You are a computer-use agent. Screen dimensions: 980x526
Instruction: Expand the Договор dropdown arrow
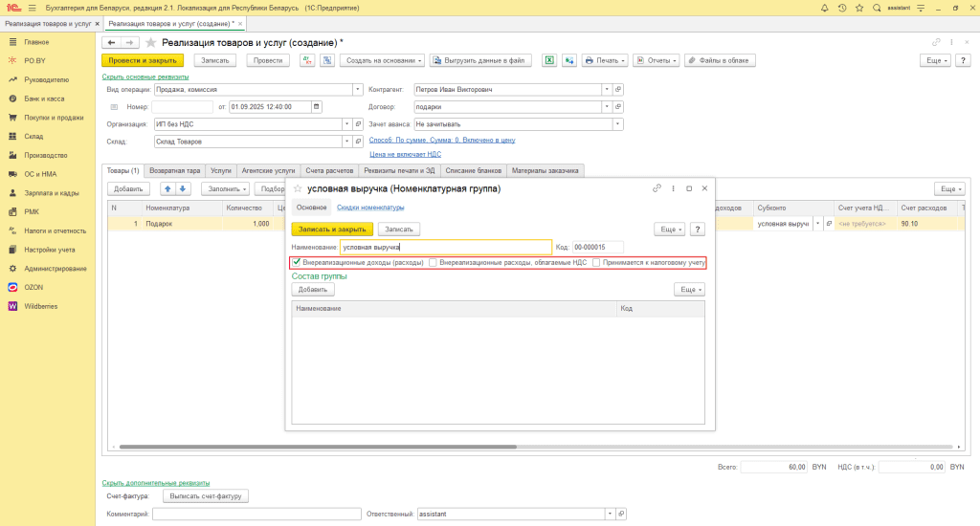click(x=606, y=107)
